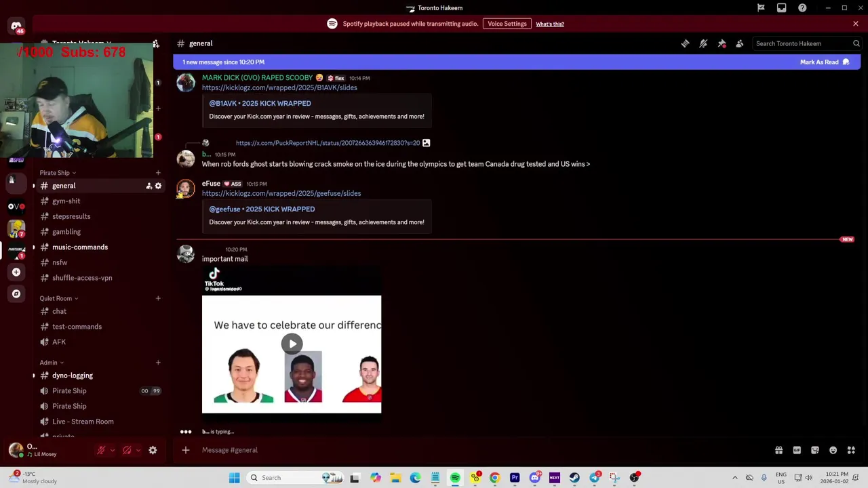
Task: Open pinned messages panel
Action: coord(722,43)
